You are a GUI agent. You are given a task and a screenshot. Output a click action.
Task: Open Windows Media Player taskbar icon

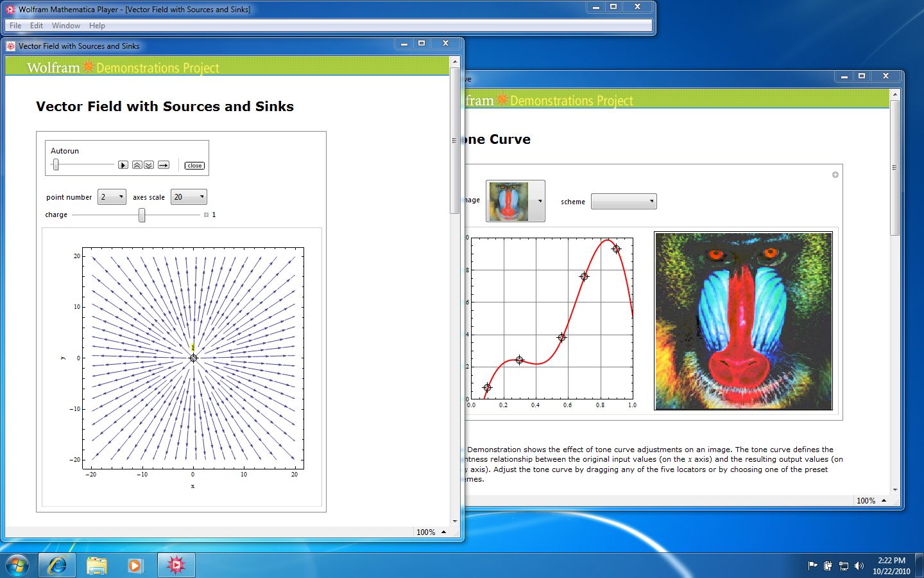[x=135, y=565]
